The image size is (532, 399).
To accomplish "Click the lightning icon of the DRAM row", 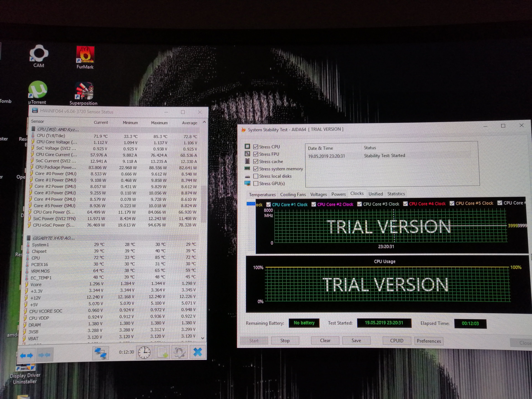I will click(25, 325).
